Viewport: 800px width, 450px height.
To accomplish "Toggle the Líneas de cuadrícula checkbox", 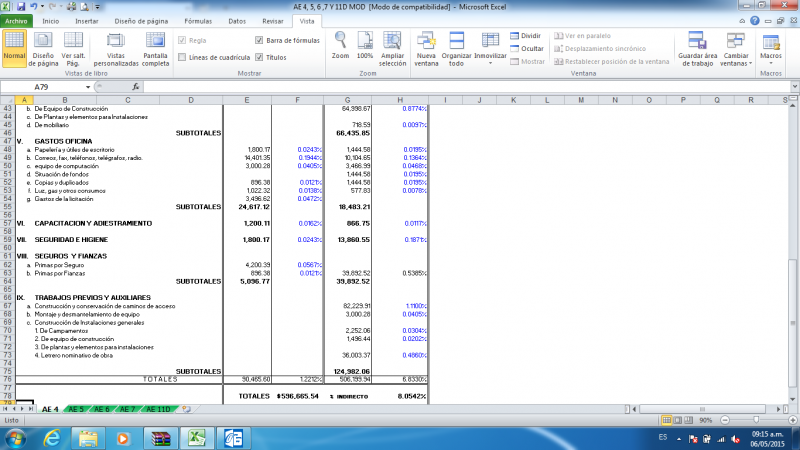I will coord(183,58).
